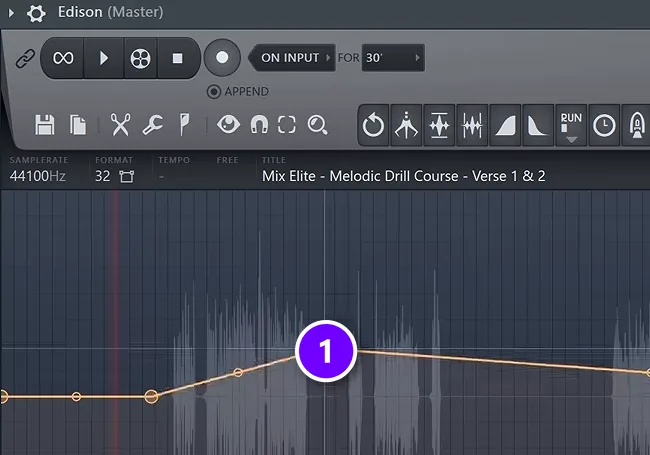The image size is (650, 455).
Task: Open the RUN script dropdown
Action: [x=571, y=126]
